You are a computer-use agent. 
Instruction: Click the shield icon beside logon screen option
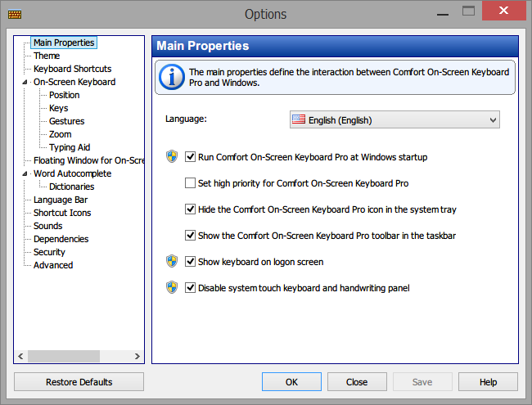(x=172, y=261)
